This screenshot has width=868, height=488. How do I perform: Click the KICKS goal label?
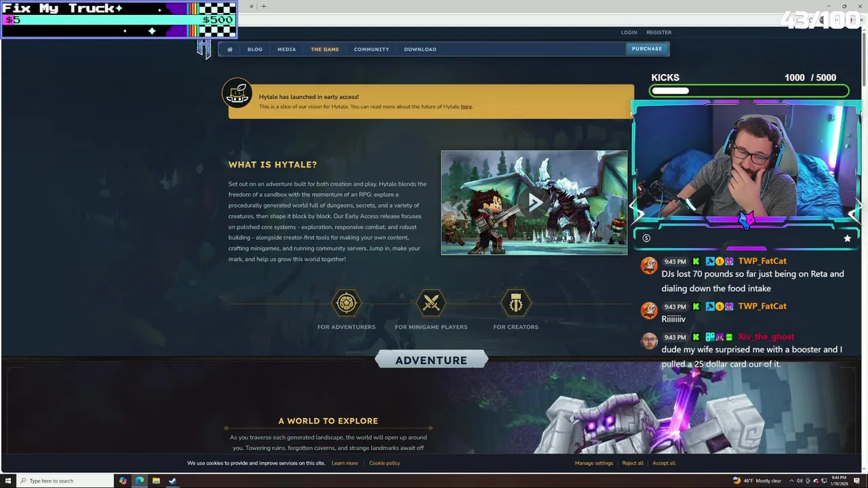[665, 77]
